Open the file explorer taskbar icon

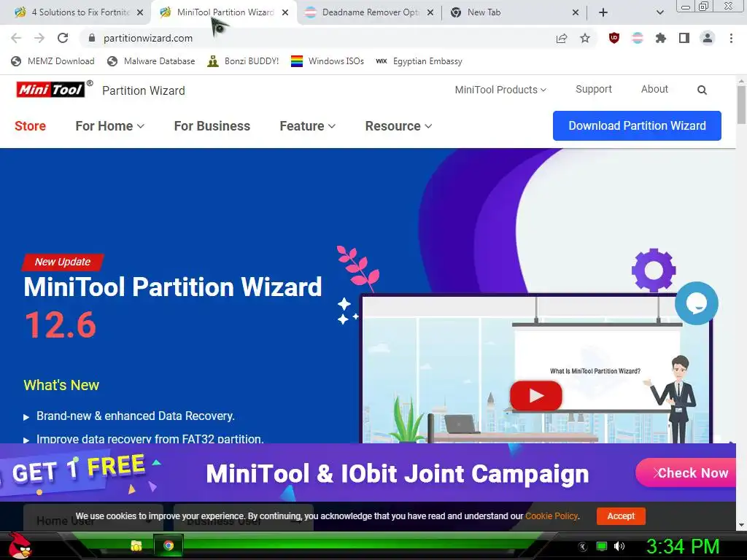[136, 545]
